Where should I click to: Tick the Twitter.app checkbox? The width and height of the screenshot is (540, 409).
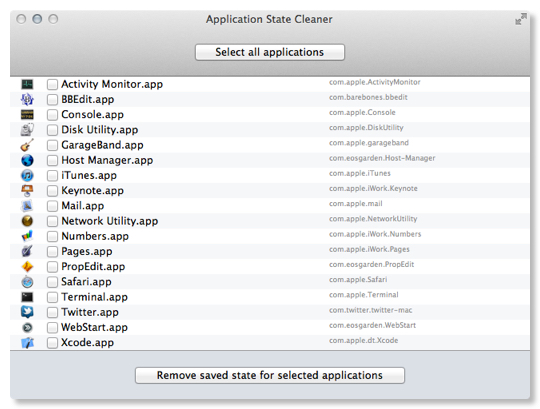[52, 312]
